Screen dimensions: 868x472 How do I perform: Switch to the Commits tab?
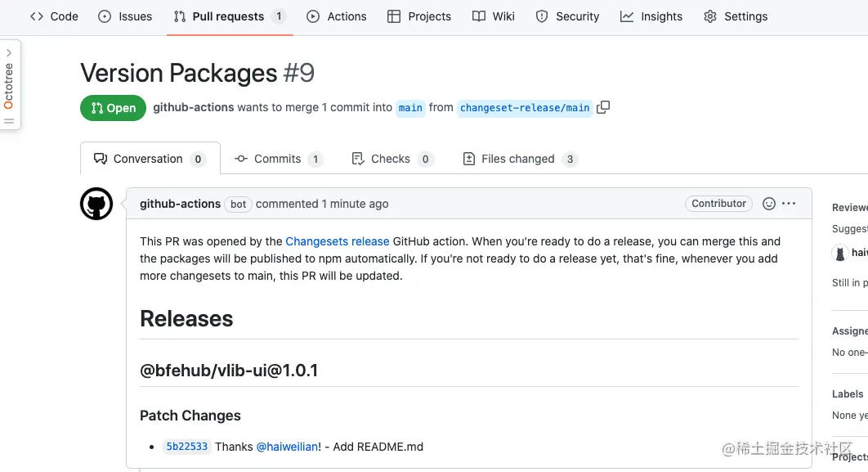pos(278,159)
